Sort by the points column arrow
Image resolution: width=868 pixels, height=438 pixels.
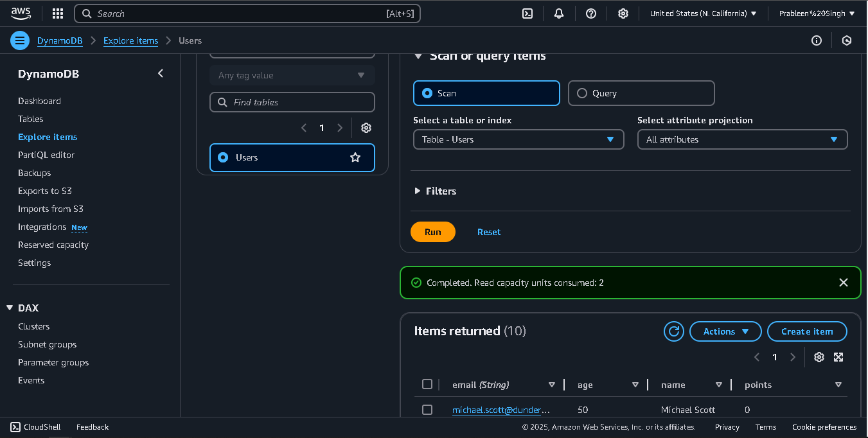[838, 385]
